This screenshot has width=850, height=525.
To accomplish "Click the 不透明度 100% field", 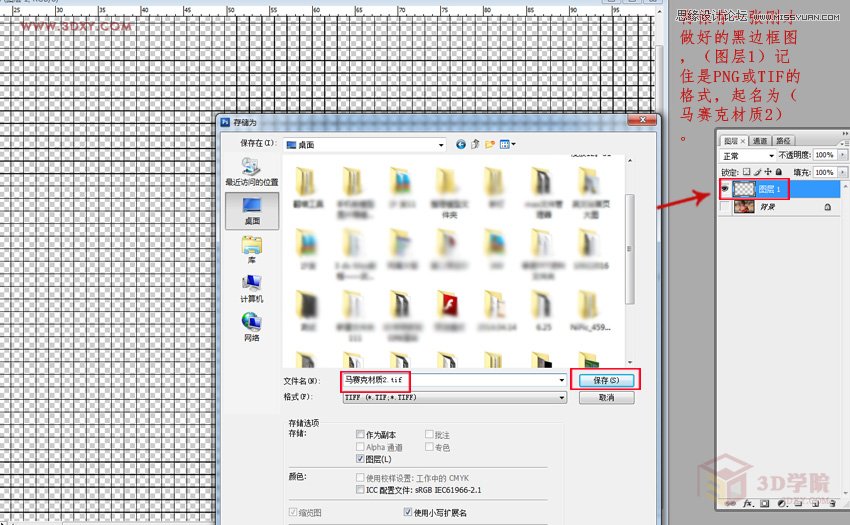I will point(825,155).
